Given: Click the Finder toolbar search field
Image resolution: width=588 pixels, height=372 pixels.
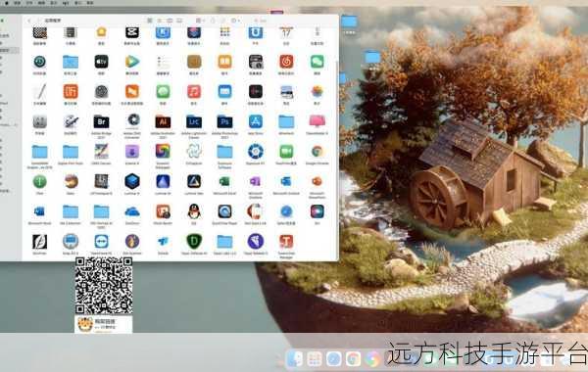Looking at the screenshot, I should click(x=261, y=21).
